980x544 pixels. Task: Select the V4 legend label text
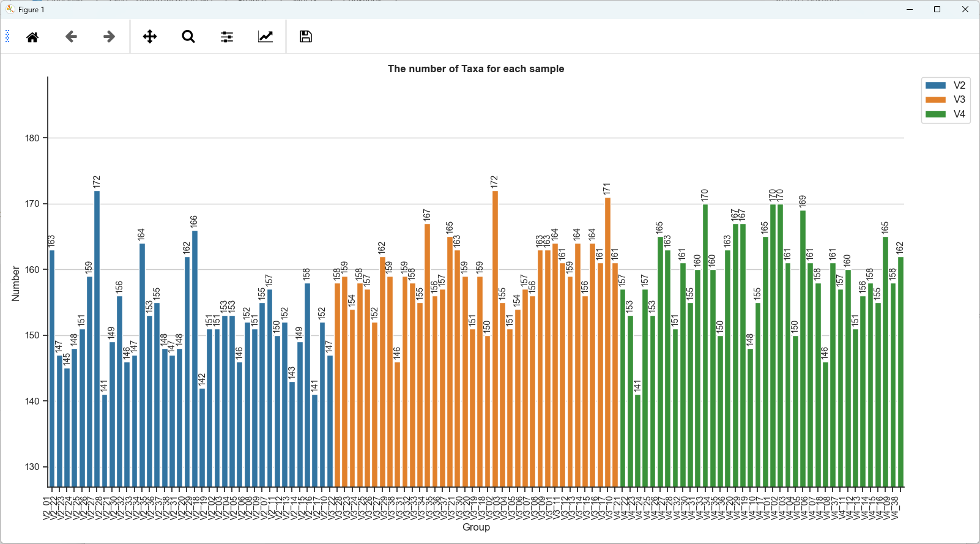click(x=959, y=114)
